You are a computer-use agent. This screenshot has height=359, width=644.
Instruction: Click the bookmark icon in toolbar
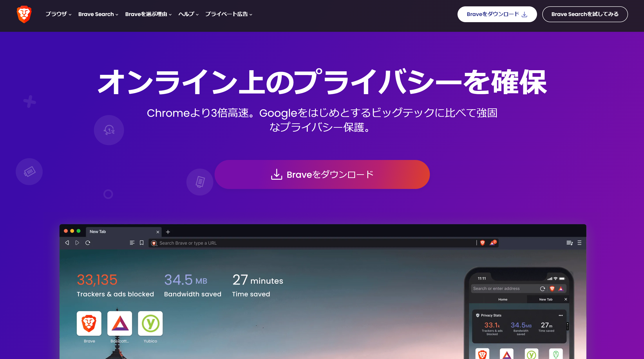[x=141, y=243]
